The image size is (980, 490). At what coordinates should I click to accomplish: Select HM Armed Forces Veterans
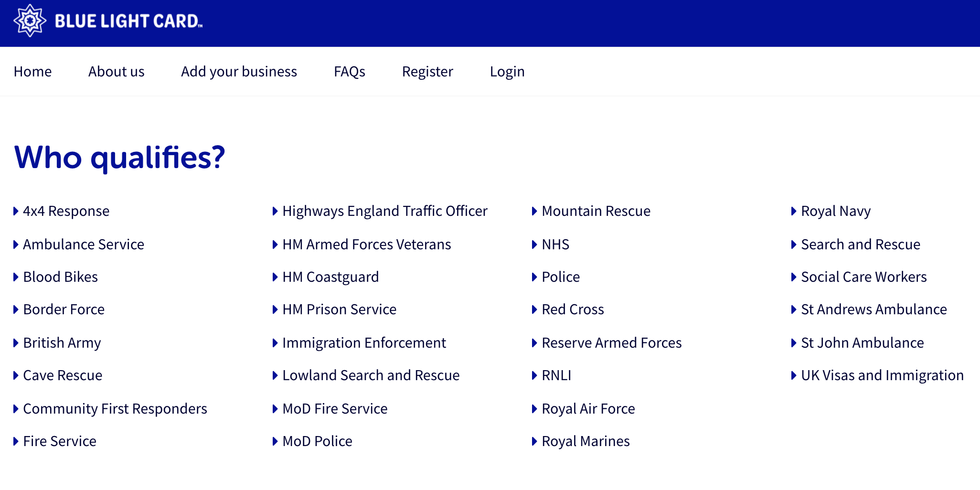[x=367, y=245]
